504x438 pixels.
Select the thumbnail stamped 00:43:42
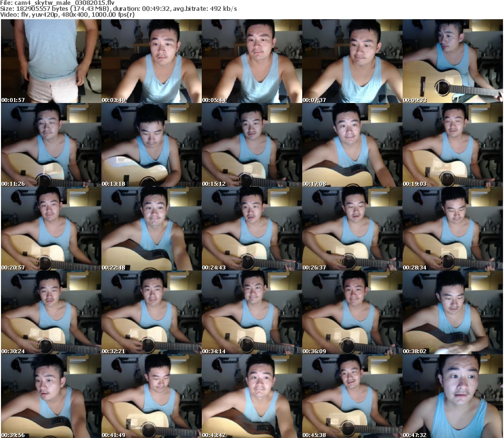click(x=252, y=396)
